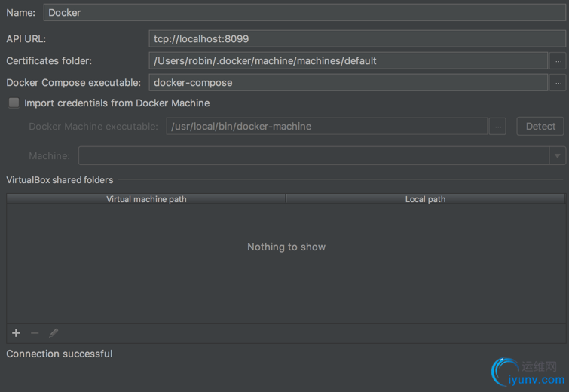Click the Connection successful status text

[x=60, y=354]
